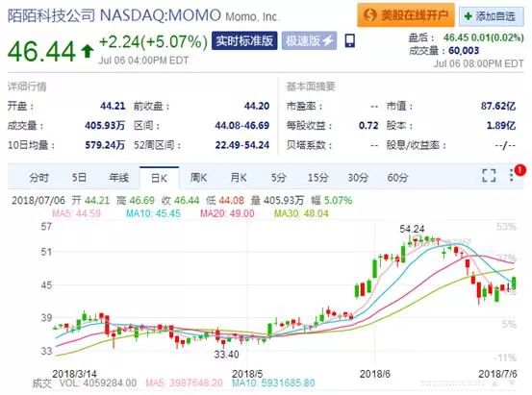Switch to the 实时标准版 real-time standard version
This screenshot has width=532, height=395.
tap(244, 41)
